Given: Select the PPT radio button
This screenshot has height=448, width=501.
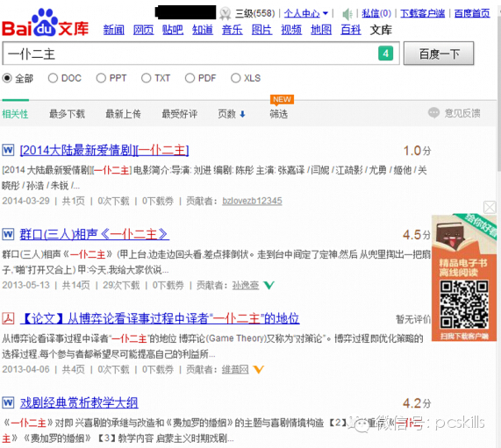Looking at the screenshot, I should (x=101, y=78).
